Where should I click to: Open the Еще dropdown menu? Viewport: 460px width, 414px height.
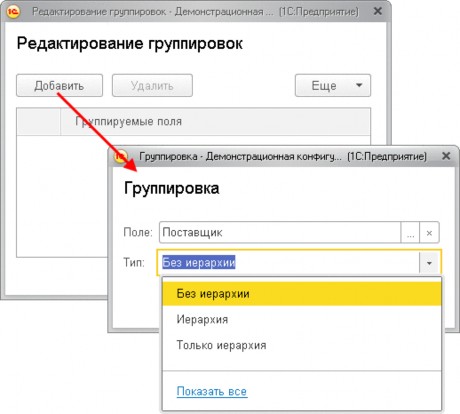333,86
